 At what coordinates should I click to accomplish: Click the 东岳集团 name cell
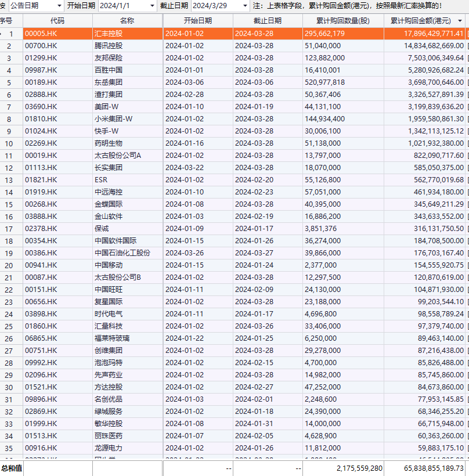127,82
